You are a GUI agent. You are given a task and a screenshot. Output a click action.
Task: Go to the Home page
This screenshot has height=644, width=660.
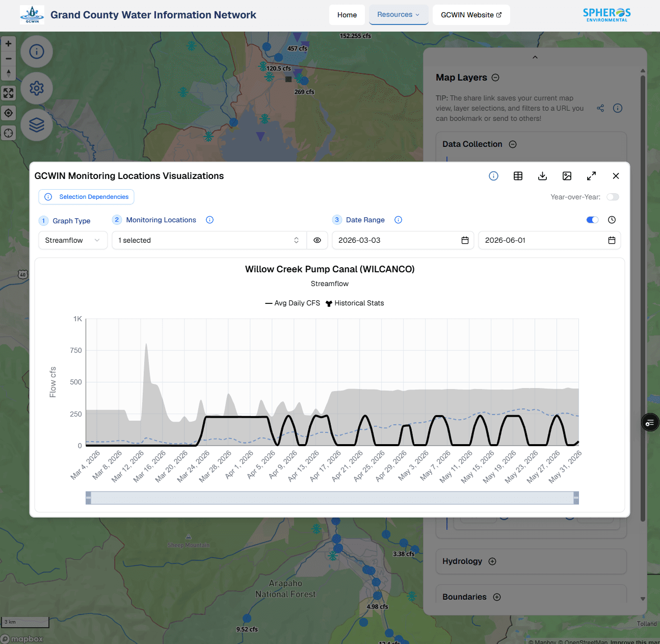tap(347, 15)
